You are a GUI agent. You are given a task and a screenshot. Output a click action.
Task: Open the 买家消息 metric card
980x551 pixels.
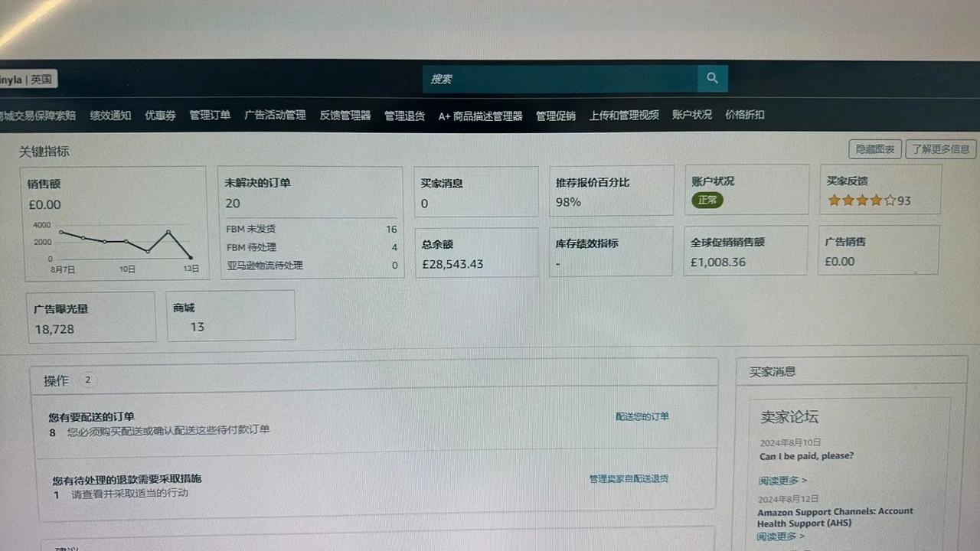pos(476,192)
